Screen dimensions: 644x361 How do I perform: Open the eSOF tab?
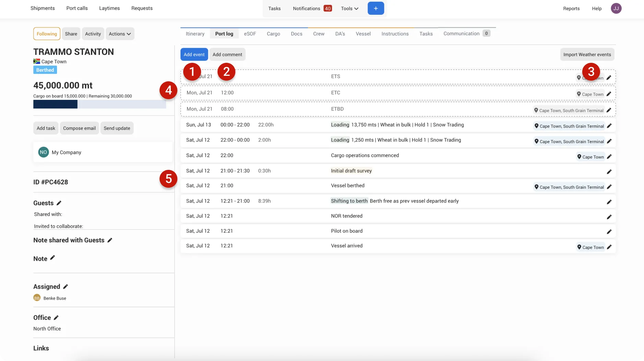250,34
